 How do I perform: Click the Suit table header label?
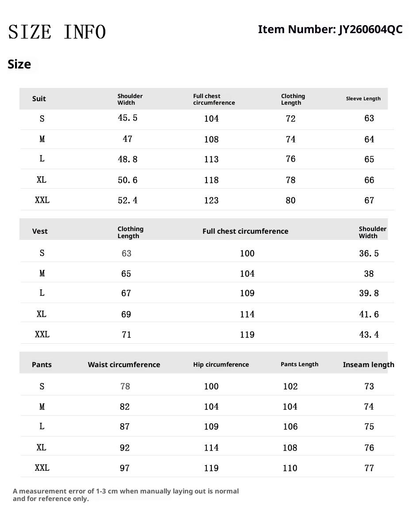(39, 99)
